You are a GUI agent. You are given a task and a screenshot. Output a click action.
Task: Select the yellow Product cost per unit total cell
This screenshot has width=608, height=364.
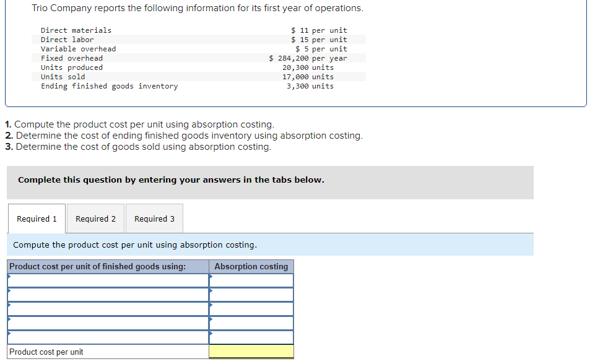pos(251,351)
